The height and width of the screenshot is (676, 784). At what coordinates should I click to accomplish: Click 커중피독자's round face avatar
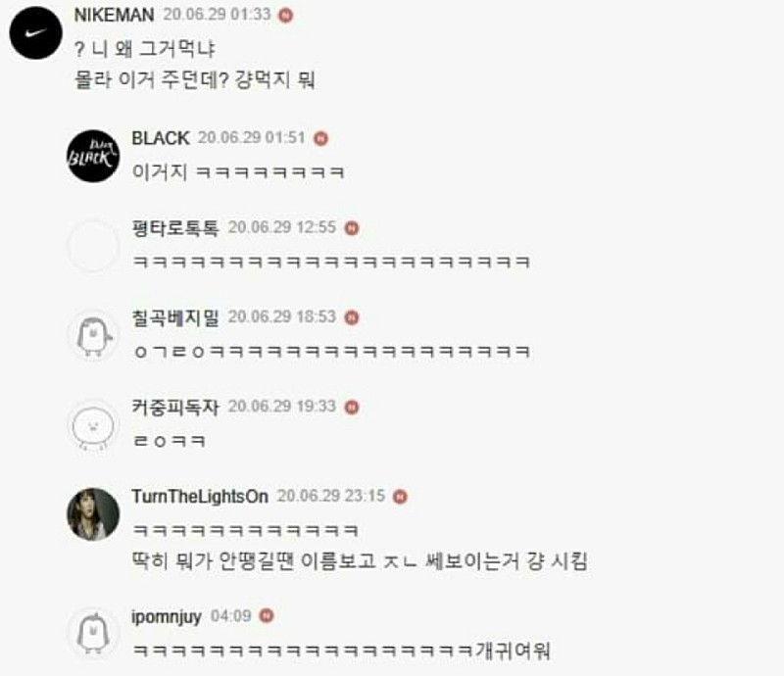point(93,425)
